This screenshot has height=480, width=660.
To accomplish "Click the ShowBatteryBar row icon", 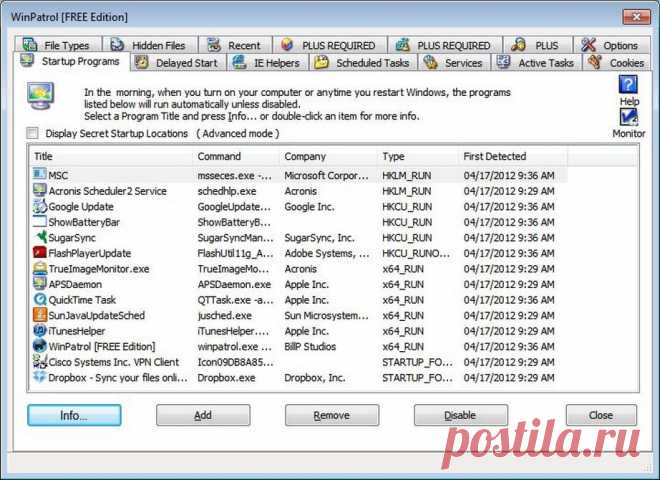I will [x=40, y=221].
